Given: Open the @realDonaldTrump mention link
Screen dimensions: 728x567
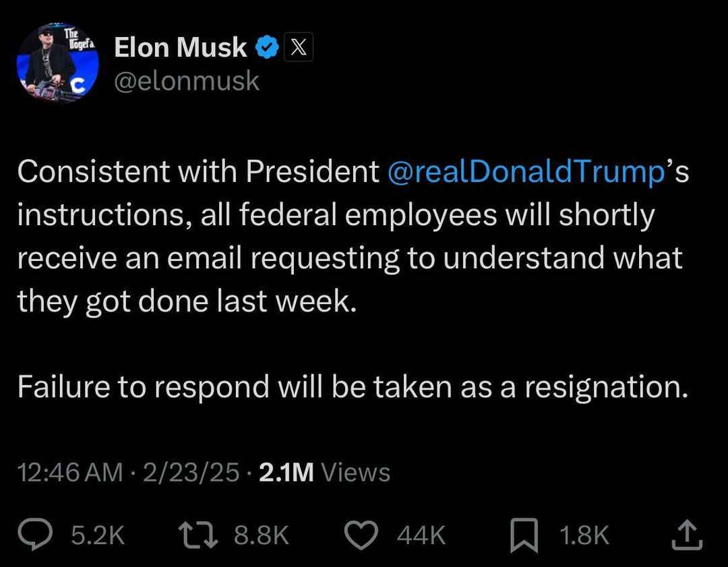Looking at the screenshot, I should coord(526,171).
